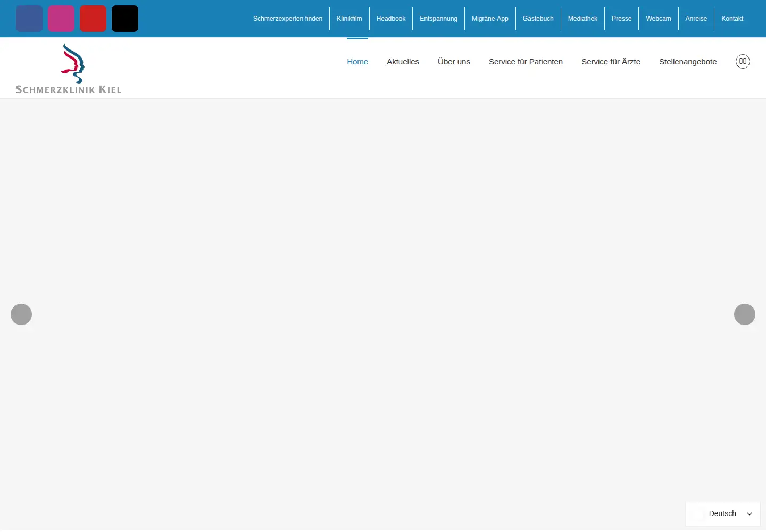Viewport: 766px width, 532px height.
Task: Click the black social media square
Action: 125,19
